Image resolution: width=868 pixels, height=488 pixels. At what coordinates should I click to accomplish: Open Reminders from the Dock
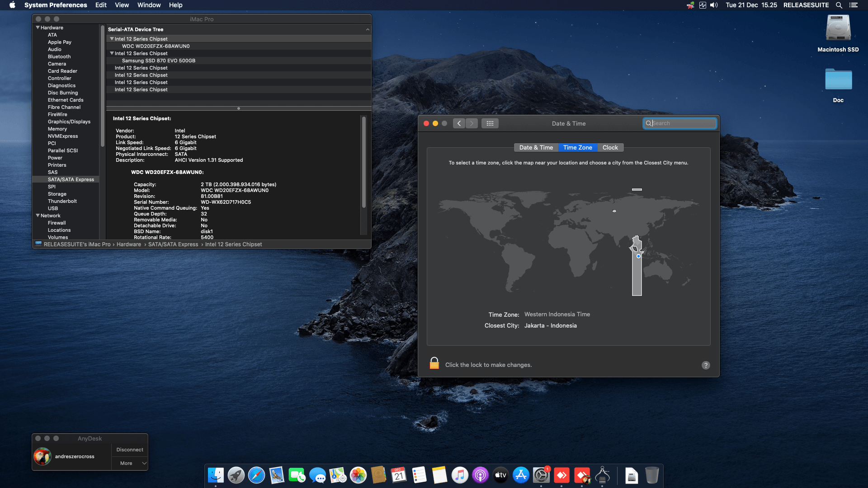tap(419, 475)
